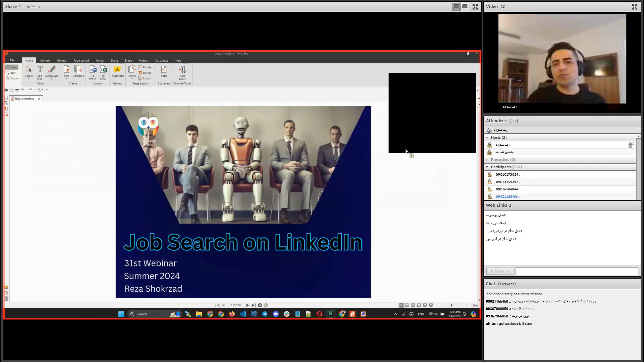Screen dimensions: 644x362
Task: Switch to the Review ribbon tab
Action: tap(62, 61)
